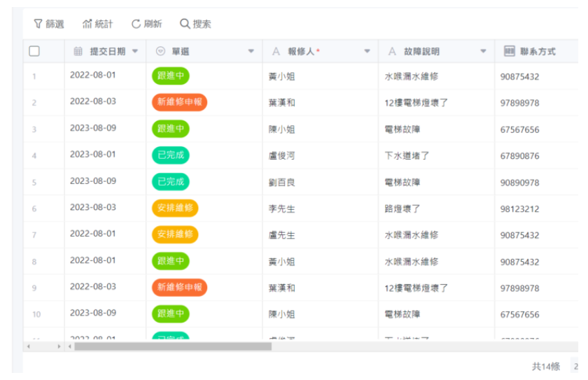Click the 跟進中 tag in row 1

[x=171, y=76]
